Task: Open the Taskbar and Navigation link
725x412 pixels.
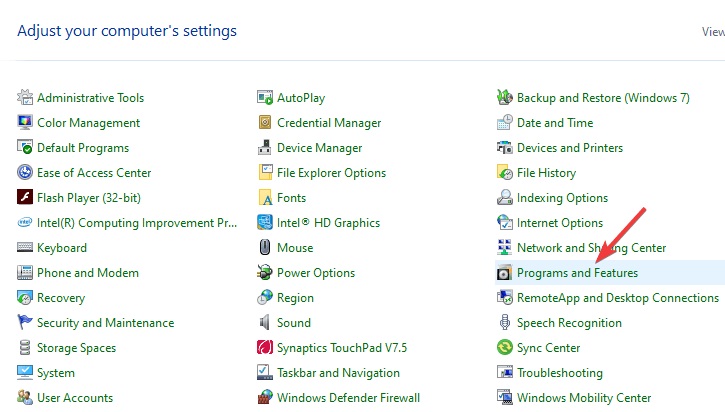Action: pos(338,373)
